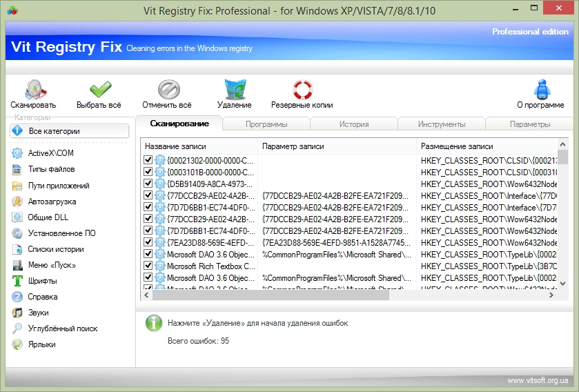This screenshot has height=392, width=579.
Task: Open the www.vitsoft.org.ua link
Action: pyautogui.click(x=538, y=380)
